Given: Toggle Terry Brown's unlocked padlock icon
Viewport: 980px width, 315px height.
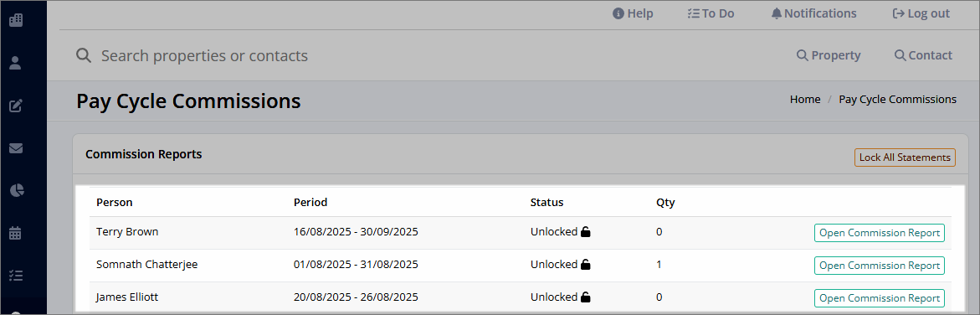Looking at the screenshot, I should coord(586,232).
